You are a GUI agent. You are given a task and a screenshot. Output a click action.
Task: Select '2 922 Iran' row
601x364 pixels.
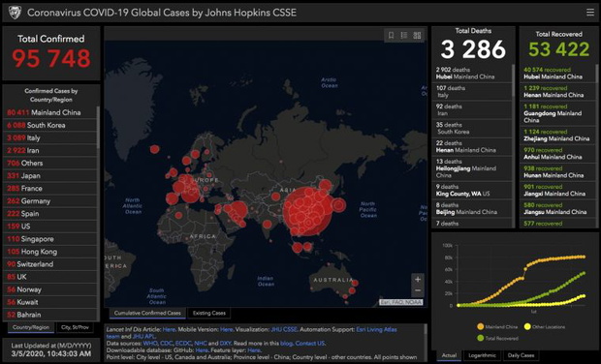pos(49,150)
